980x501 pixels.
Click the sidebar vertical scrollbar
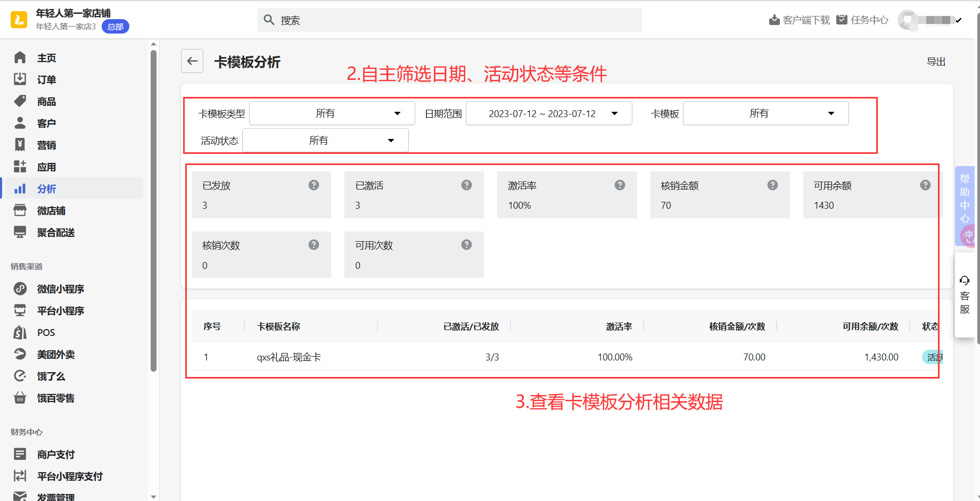click(153, 210)
